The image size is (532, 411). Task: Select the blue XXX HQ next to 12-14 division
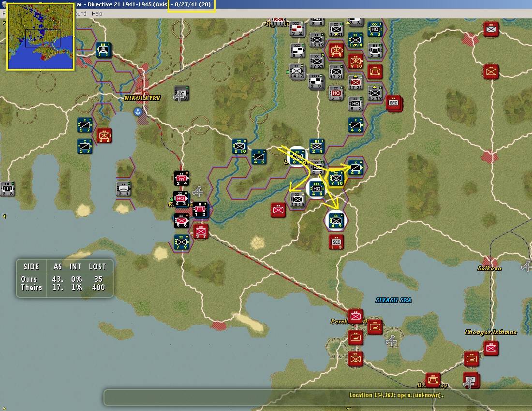(375, 29)
